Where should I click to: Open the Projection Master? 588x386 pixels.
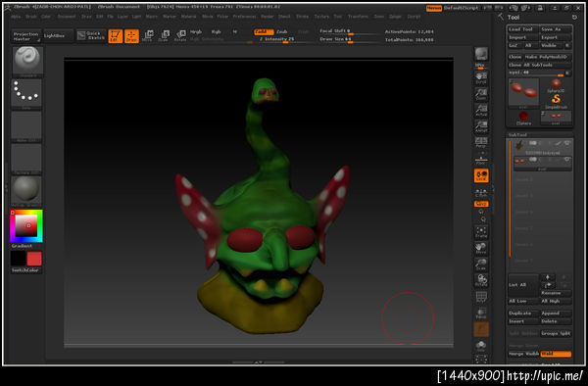click(x=25, y=36)
